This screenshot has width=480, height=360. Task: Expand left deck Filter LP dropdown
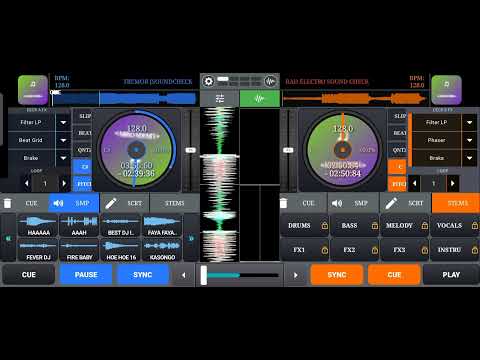click(x=63, y=123)
